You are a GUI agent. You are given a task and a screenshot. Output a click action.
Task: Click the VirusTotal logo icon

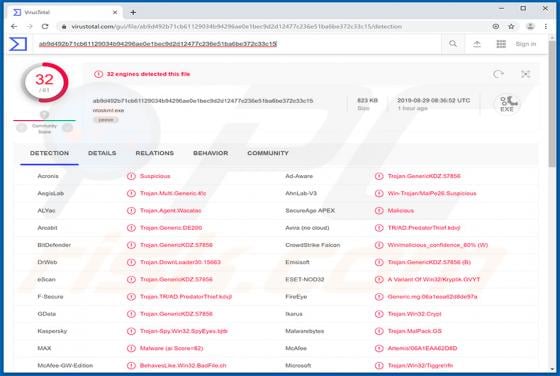tap(18, 44)
